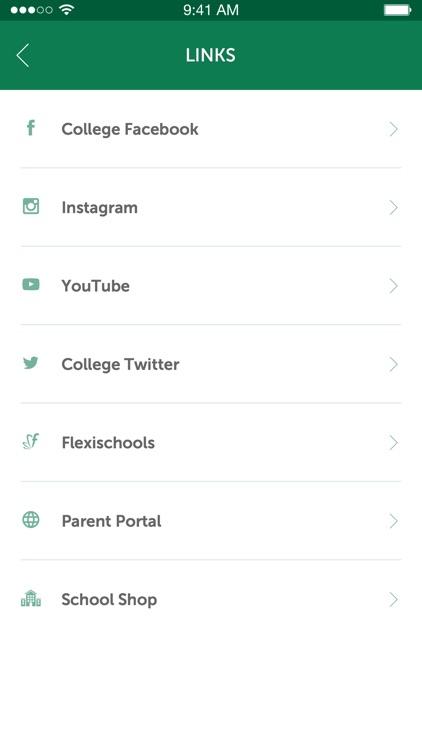
Task: Open the Instagram link
Action: [211, 208]
